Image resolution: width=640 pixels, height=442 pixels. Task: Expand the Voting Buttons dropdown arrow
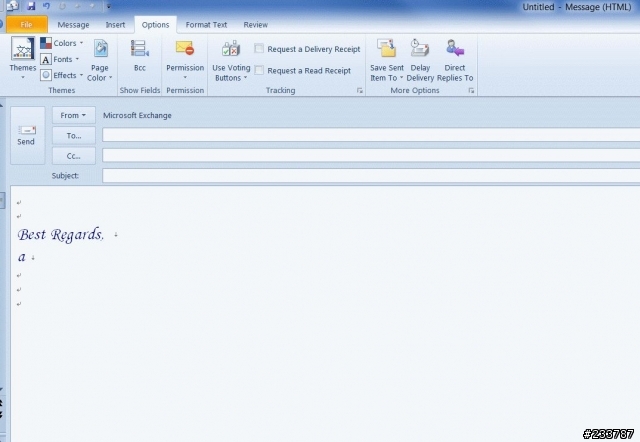245,78
